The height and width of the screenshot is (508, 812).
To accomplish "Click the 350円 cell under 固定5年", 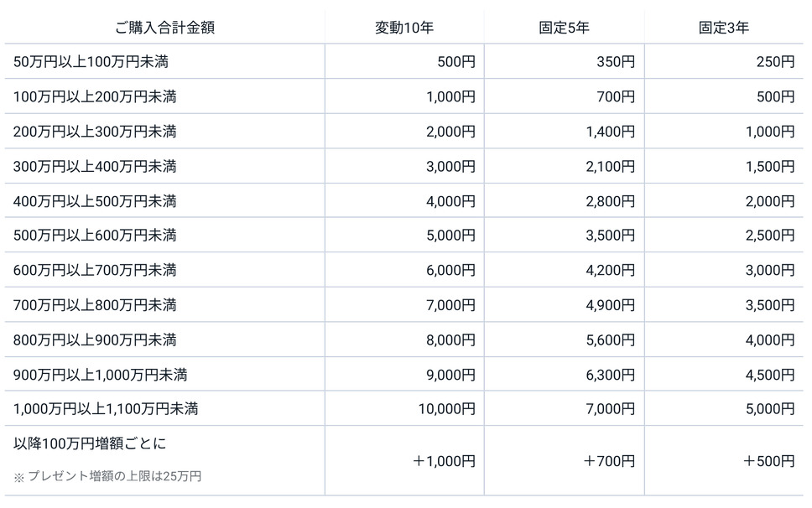I will 616,61.
